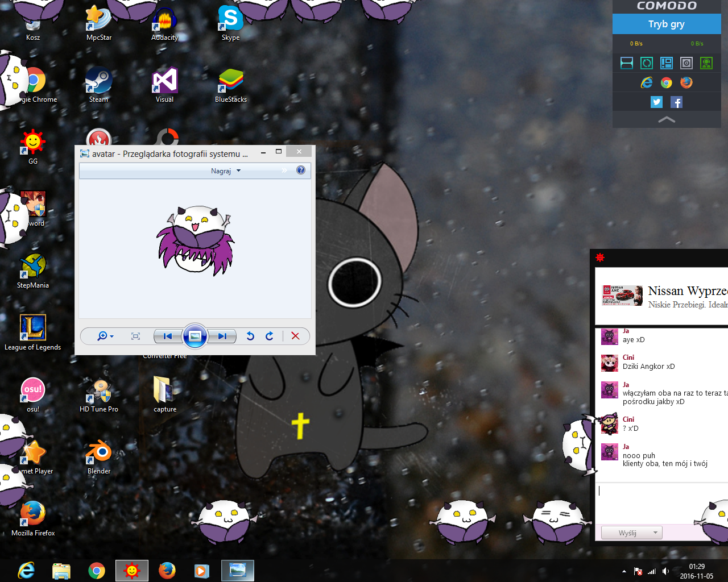Image resolution: width=728 pixels, height=582 pixels.
Task: Open the League of Legends desktop shortcut
Action: (33, 332)
